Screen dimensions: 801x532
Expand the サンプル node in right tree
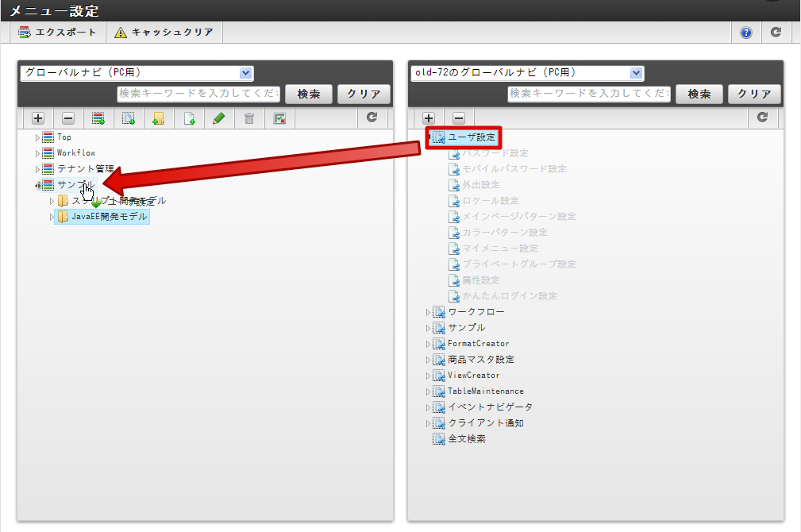(428, 328)
